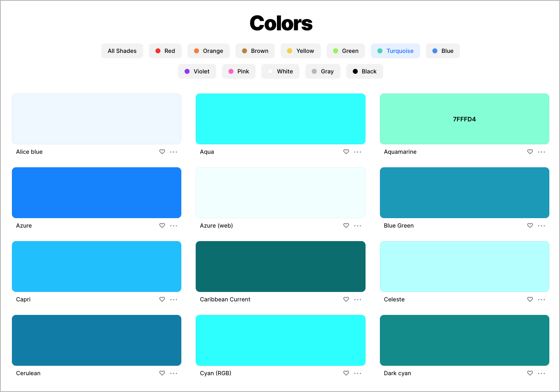Click the heart icon for Alice blue
This screenshot has width=560, height=392.
click(x=162, y=152)
